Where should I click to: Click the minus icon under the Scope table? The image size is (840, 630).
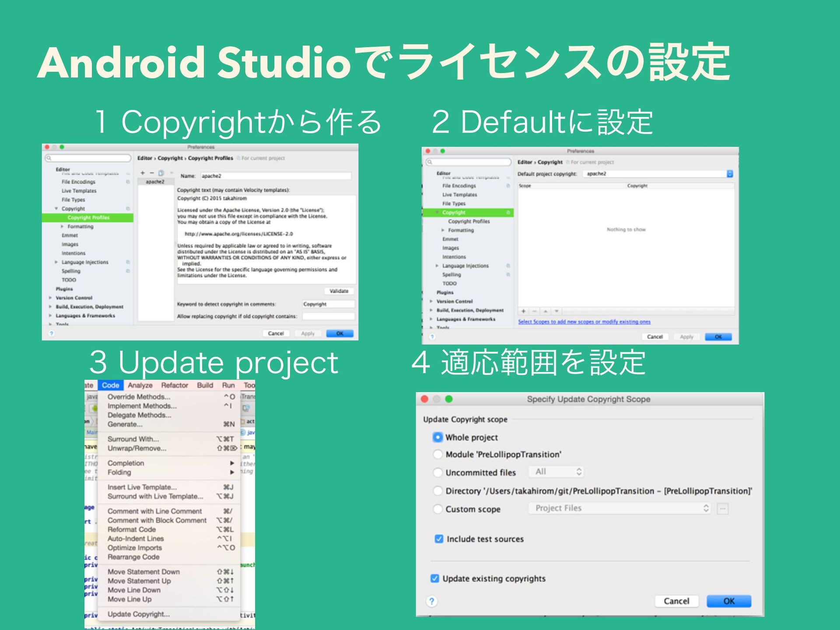[534, 311]
